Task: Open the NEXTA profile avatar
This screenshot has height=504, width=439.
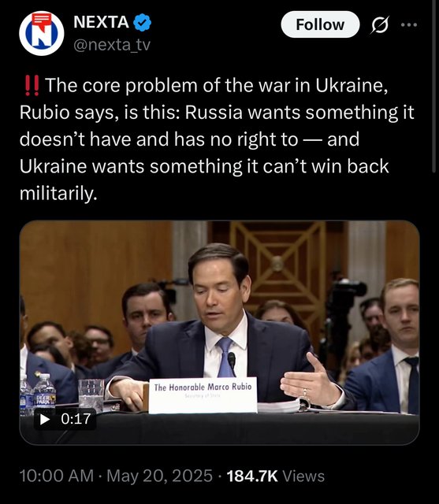Action: [x=42, y=33]
